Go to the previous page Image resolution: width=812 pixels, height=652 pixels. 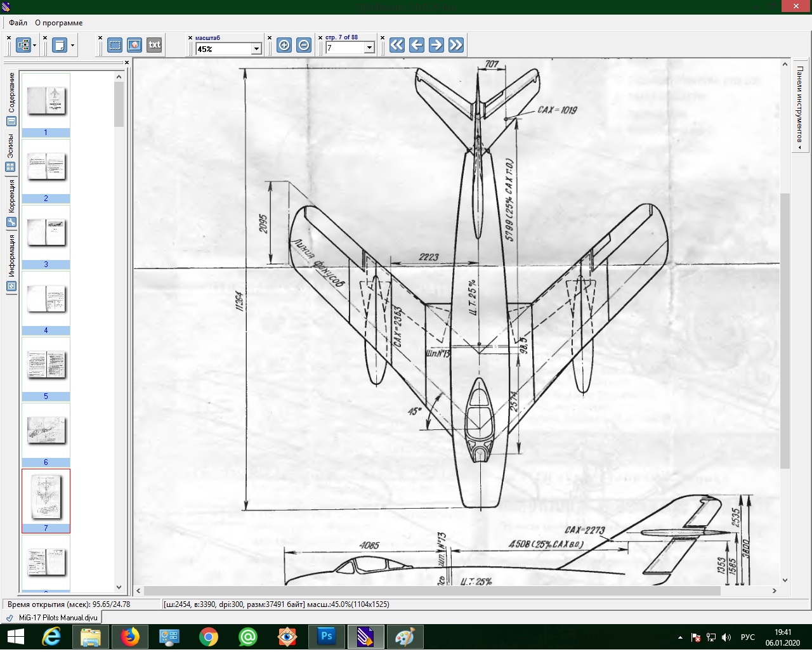(x=416, y=45)
